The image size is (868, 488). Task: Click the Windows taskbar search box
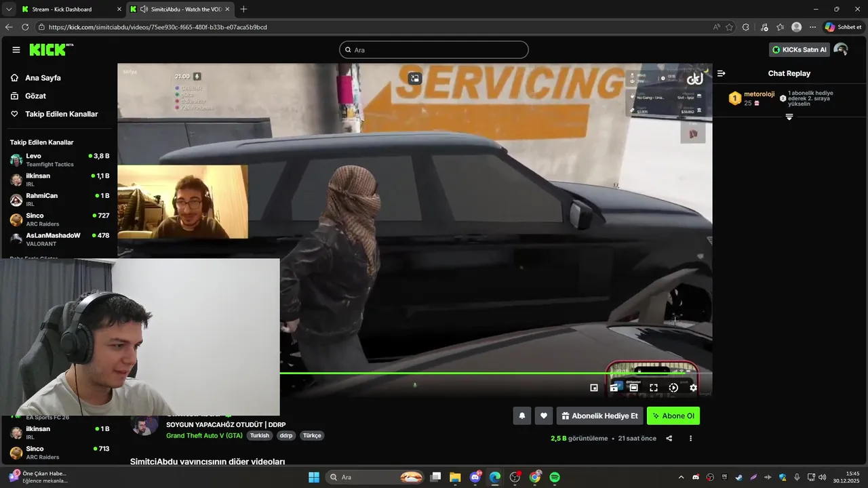coord(376,477)
